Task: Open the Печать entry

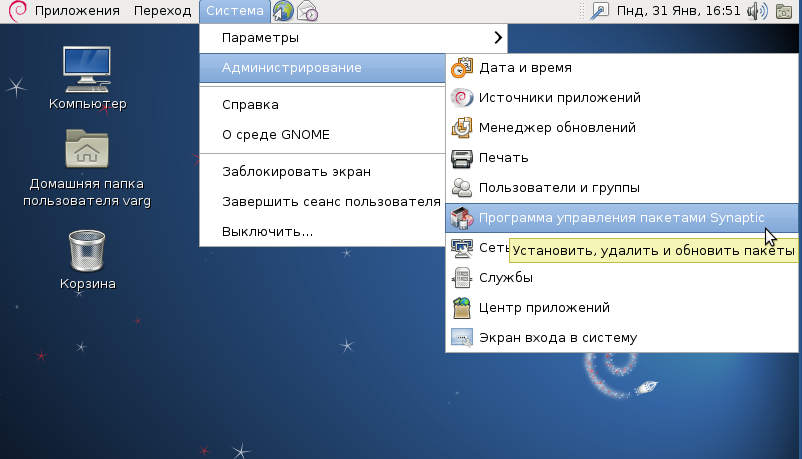Action: click(x=621, y=158)
